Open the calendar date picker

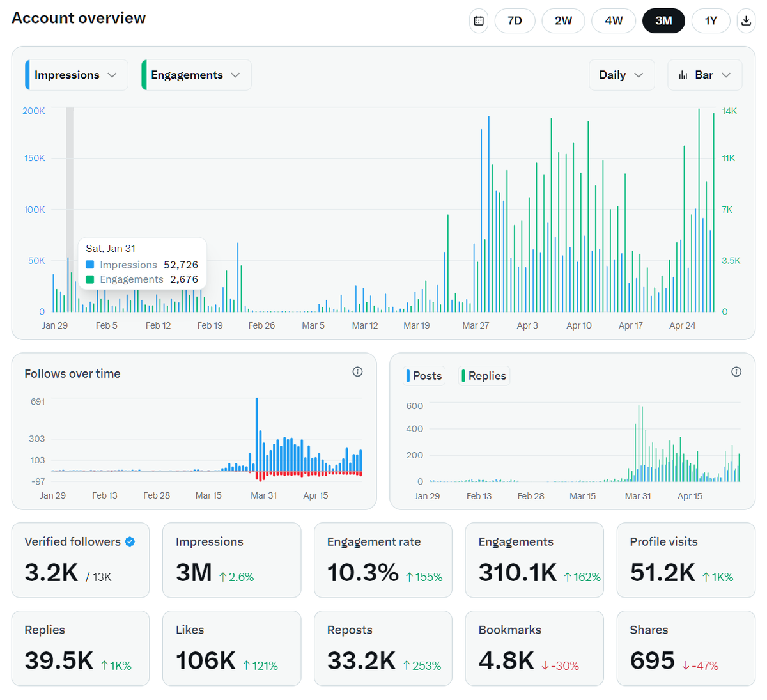coord(479,20)
